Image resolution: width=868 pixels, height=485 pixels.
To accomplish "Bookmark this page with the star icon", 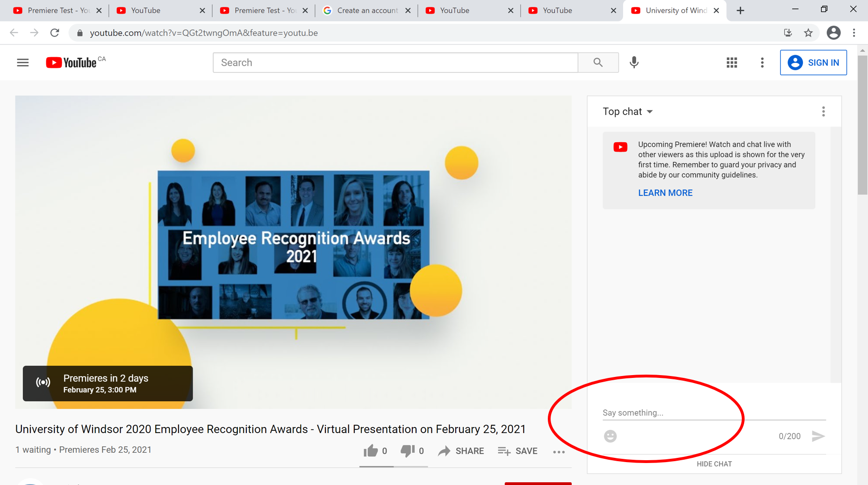I will click(808, 33).
